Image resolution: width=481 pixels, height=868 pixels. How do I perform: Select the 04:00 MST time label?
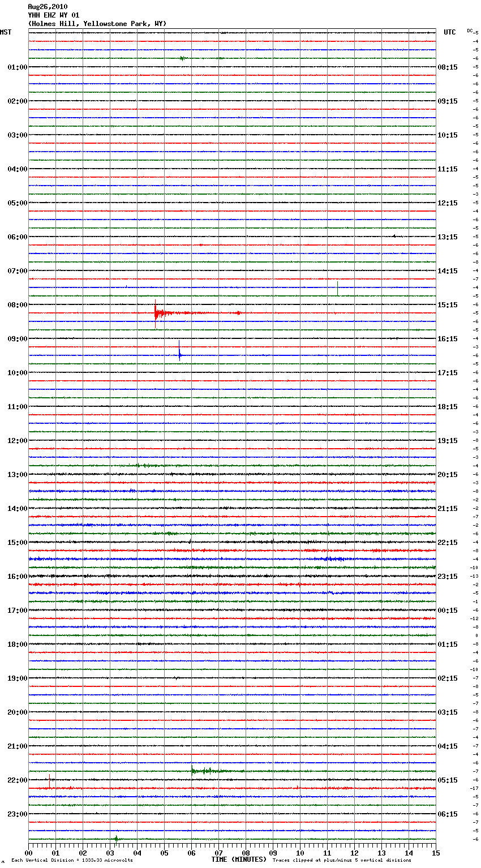click(x=18, y=169)
